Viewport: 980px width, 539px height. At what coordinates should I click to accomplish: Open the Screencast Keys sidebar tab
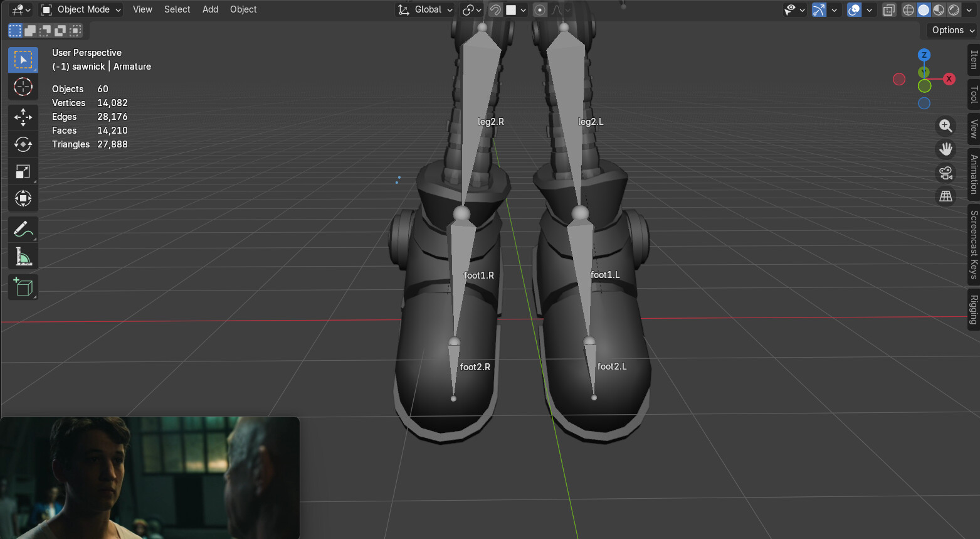tap(974, 245)
